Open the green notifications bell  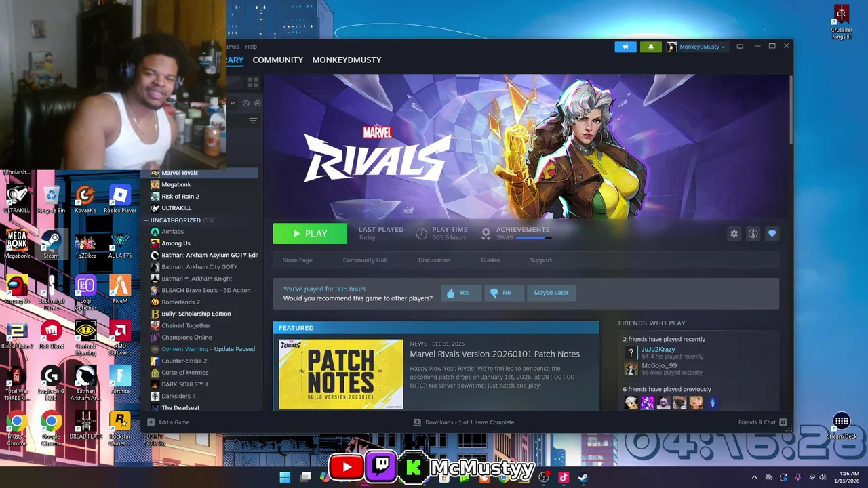650,47
